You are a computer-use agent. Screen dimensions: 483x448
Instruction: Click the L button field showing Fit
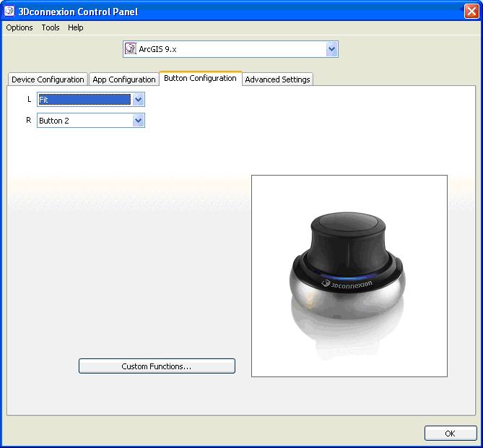pos(84,100)
